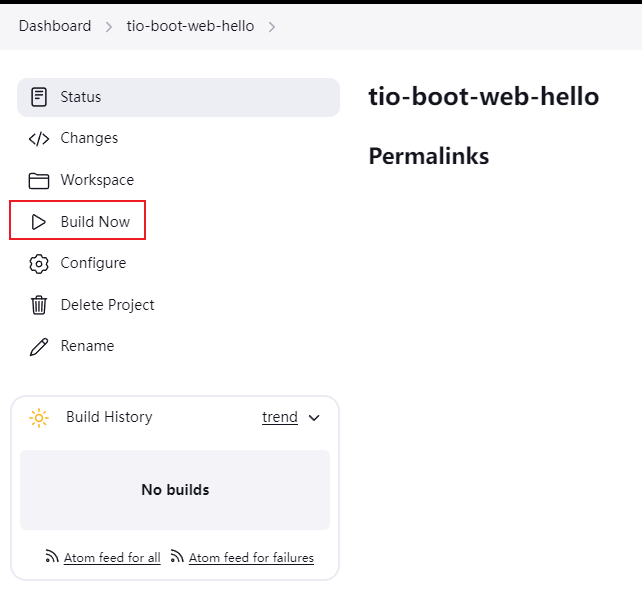
Task: Click the Status document icon in sidebar
Action: (39, 97)
